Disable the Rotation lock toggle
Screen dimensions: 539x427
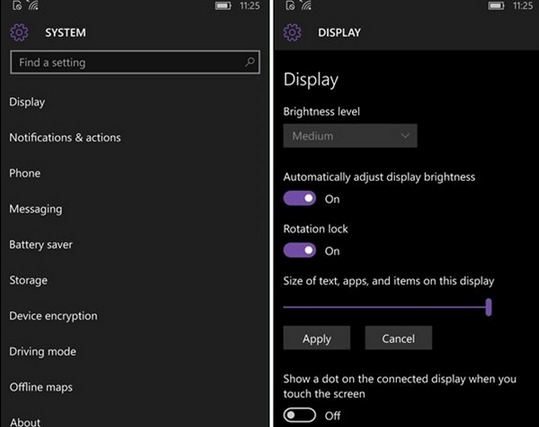click(299, 250)
